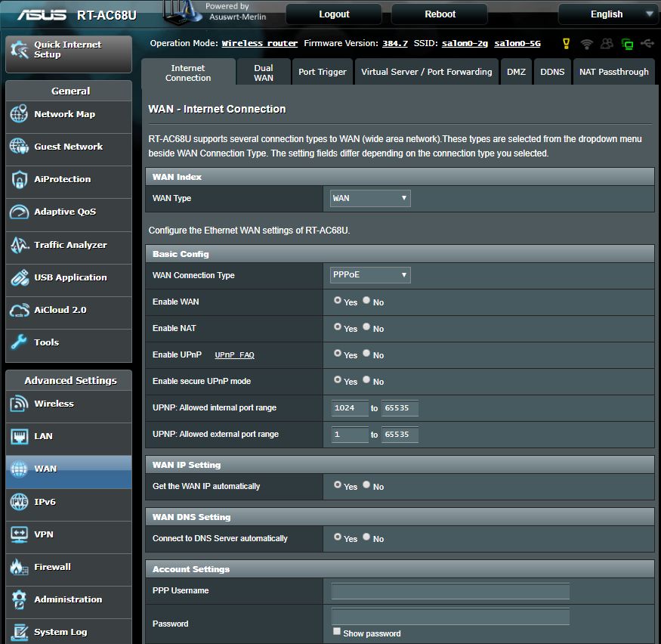Open the Quick Internet Setup wizard icon
Image resolution: width=661 pixels, height=644 pixels.
tap(20, 50)
